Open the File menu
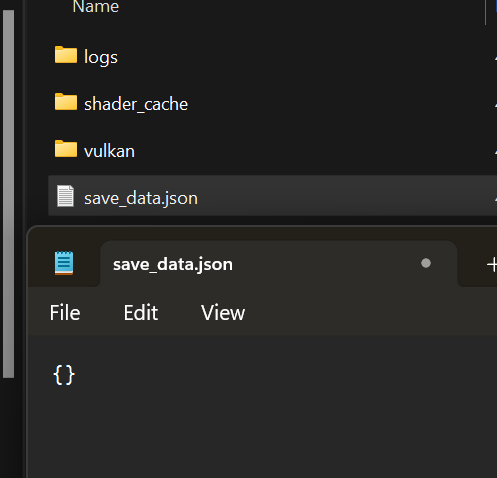 click(65, 313)
